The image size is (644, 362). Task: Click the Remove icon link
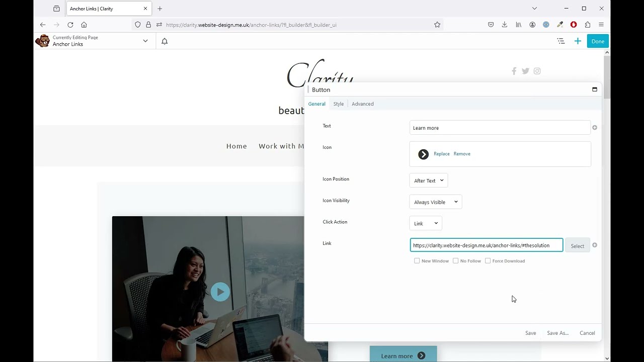(462, 154)
